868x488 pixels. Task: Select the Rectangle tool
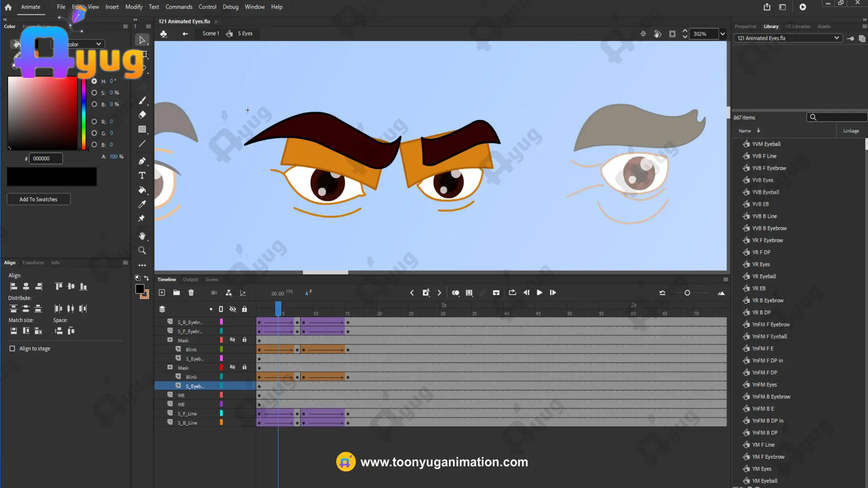pyautogui.click(x=142, y=129)
